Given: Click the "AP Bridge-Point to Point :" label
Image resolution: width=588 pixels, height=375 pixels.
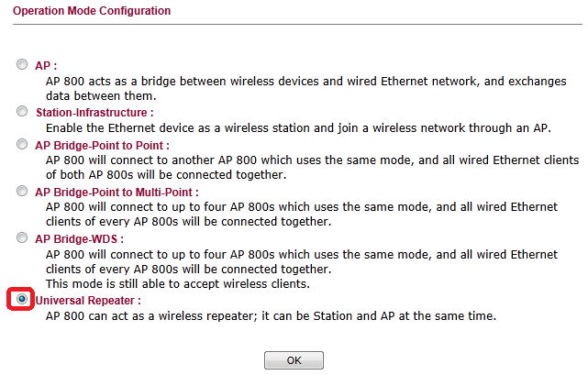Looking at the screenshot, I should pyautogui.click(x=102, y=145).
